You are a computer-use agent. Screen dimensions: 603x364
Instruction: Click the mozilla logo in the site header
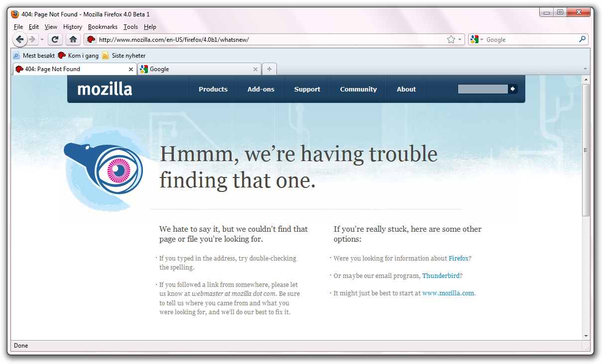pos(105,89)
